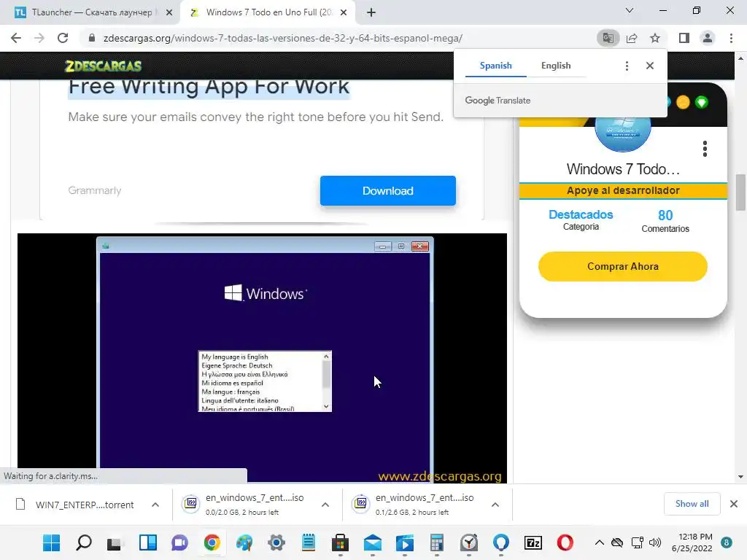Click the page vertical scrollbar thumb
The width and height of the screenshot is (747, 560).
tap(740, 192)
